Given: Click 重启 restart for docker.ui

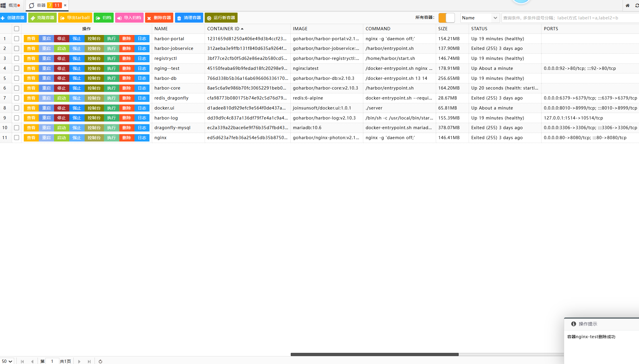Looking at the screenshot, I should [46, 108].
